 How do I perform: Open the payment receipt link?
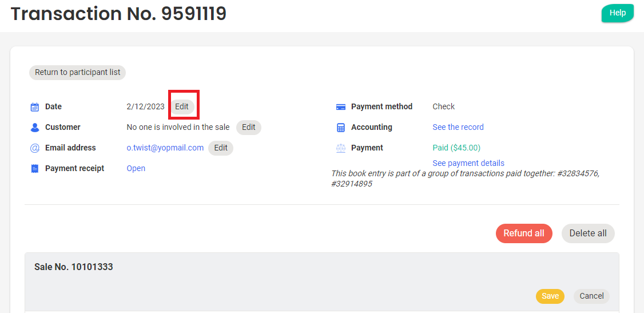click(x=136, y=168)
